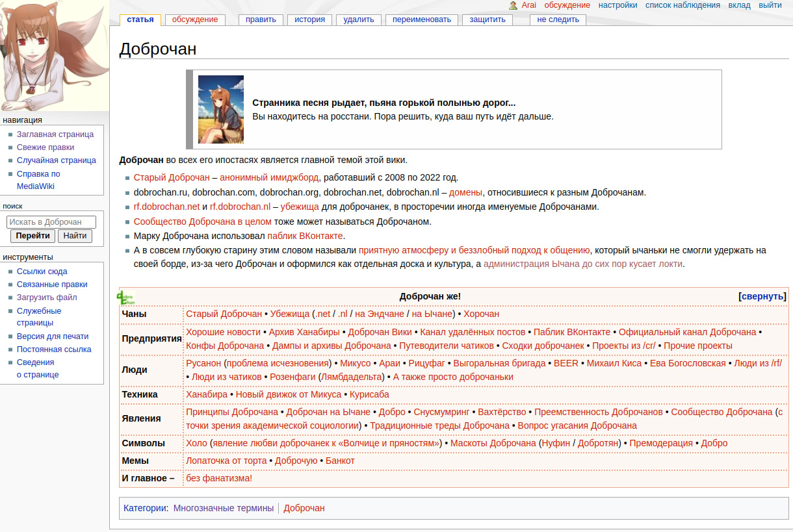Open Холо in the Символы row
Image resolution: width=793 pixels, height=532 pixels.
point(196,443)
